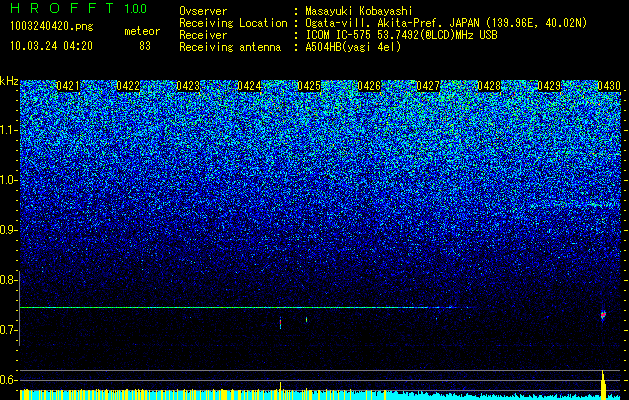Click observer name Masayuki Kobayashi

[359, 11]
